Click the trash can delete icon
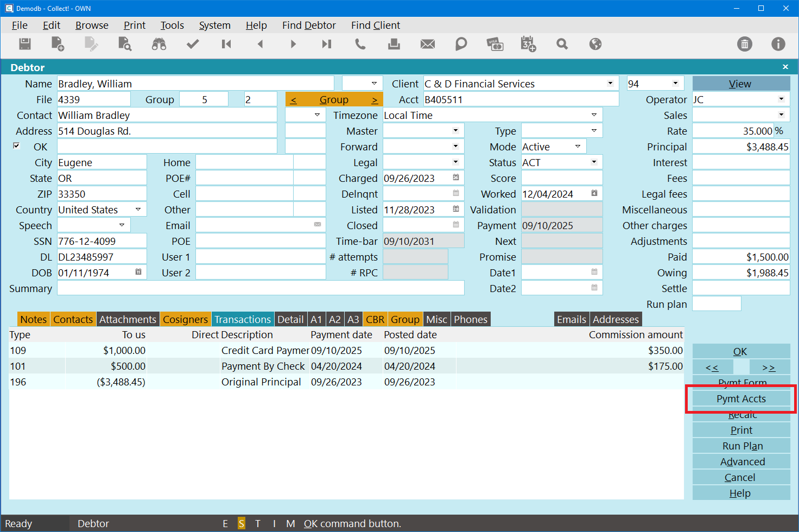This screenshot has height=532, width=799. [745, 44]
